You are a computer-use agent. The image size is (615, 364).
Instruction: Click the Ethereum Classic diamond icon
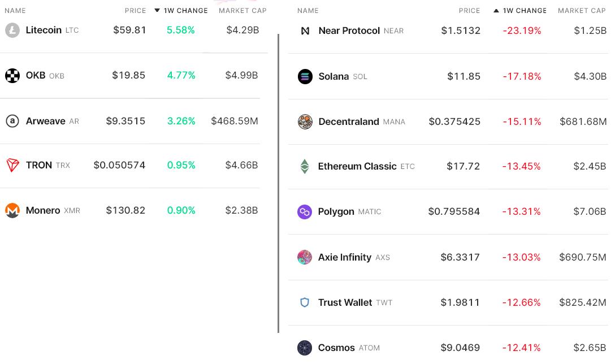point(305,166)
